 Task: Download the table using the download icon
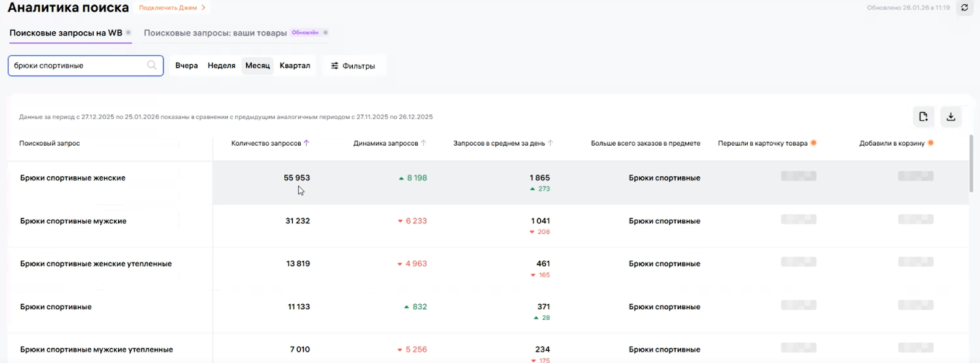click(951, 116)
